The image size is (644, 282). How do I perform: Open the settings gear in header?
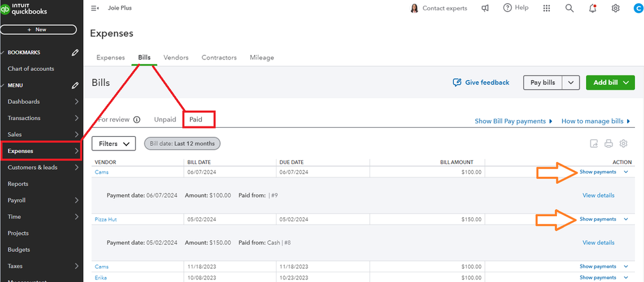tap(616, 8)
